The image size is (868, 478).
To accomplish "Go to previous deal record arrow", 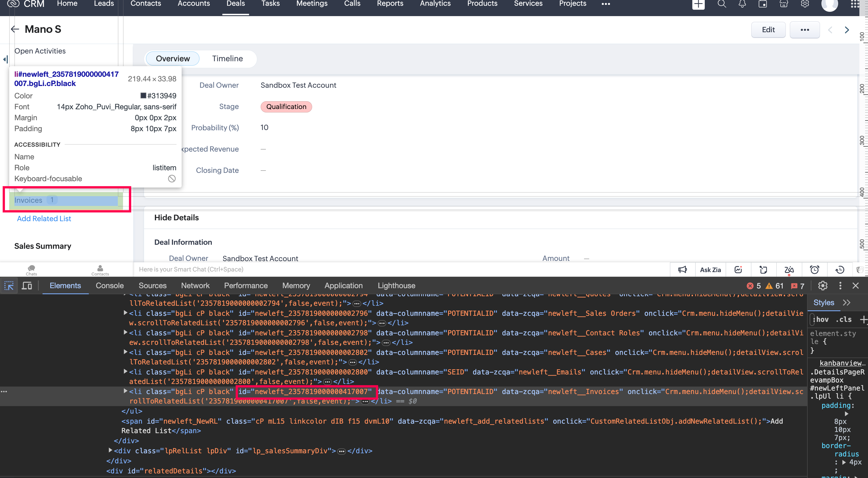I will tap(830, 30).
